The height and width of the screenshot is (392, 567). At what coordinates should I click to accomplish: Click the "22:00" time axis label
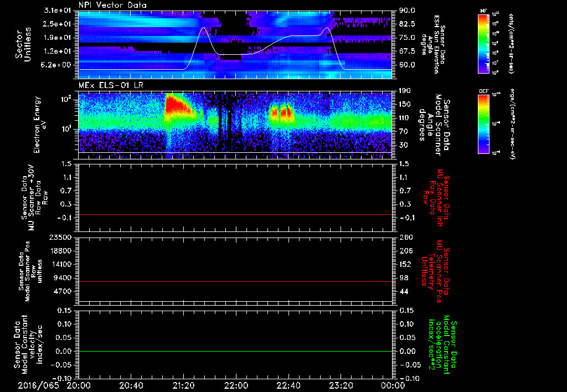coord(236,385)
